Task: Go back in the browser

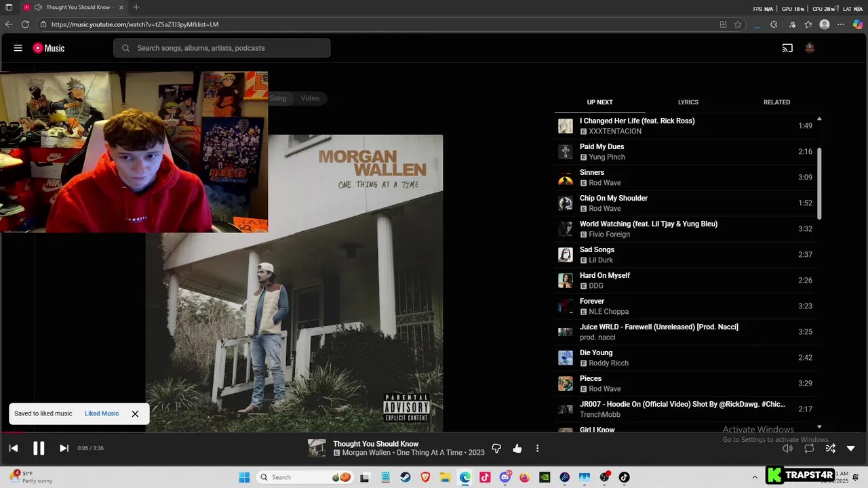Action: pos(9,24)
